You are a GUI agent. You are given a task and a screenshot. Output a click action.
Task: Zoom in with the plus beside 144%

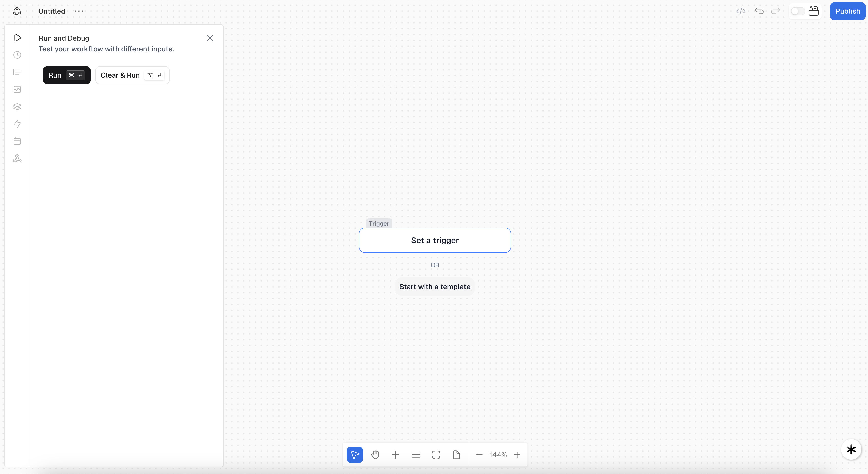click(x=517, y=455)
